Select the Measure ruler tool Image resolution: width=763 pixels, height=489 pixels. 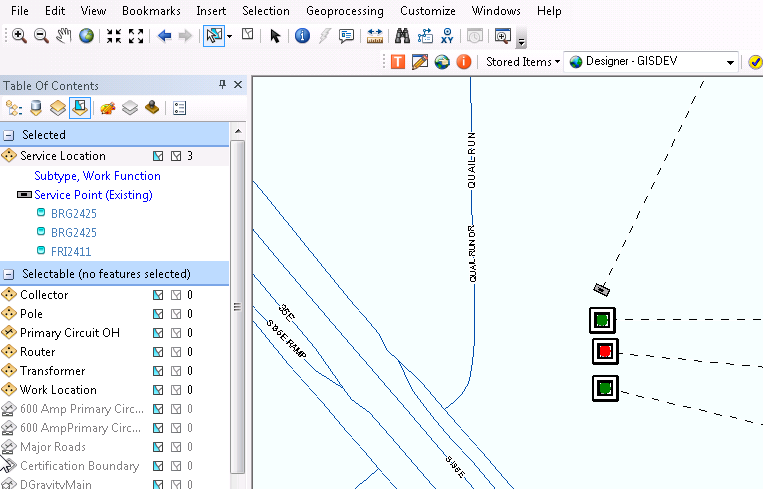coord(375,36)
